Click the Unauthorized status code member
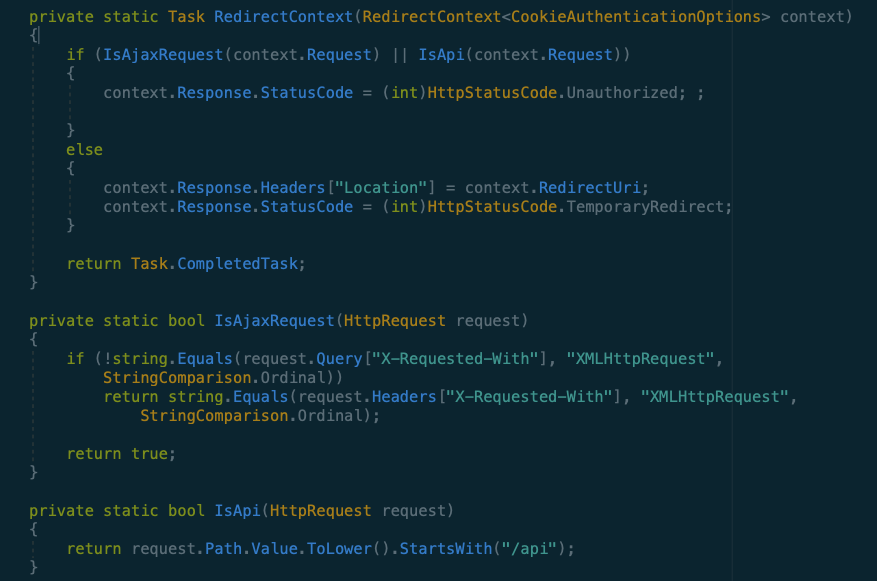The image size is (877, 581). click(622, 93)
